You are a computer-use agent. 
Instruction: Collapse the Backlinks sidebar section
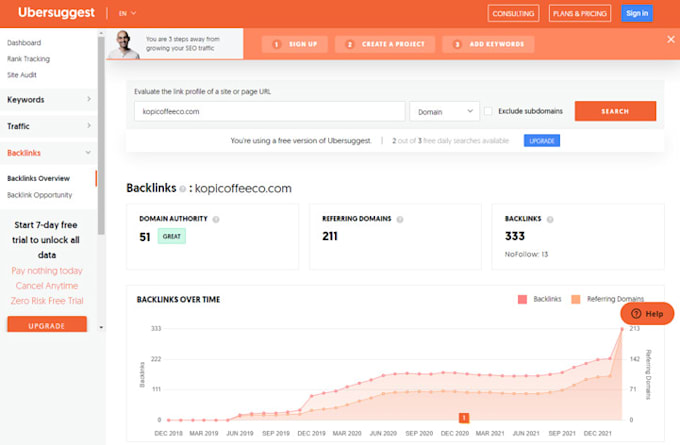click(48, 153)
